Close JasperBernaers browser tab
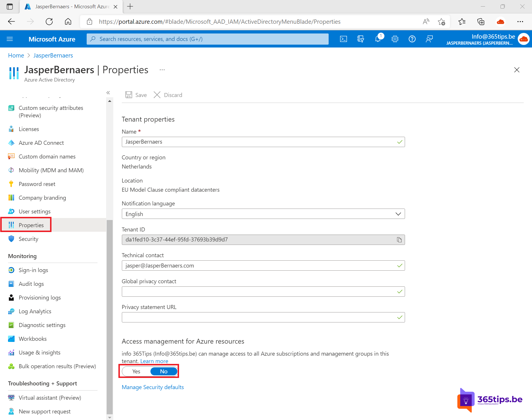Viewport: 532px width, 420px height. (116, 7)
